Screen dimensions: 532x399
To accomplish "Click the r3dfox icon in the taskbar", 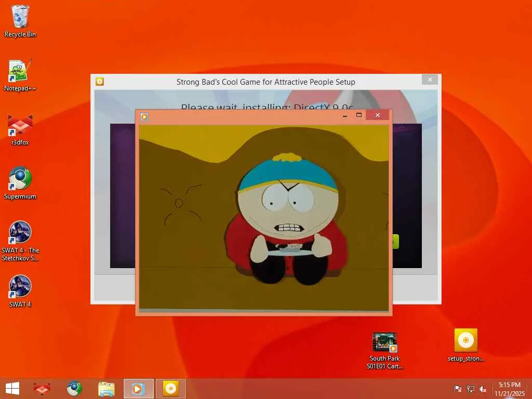I will coord(42,389).
